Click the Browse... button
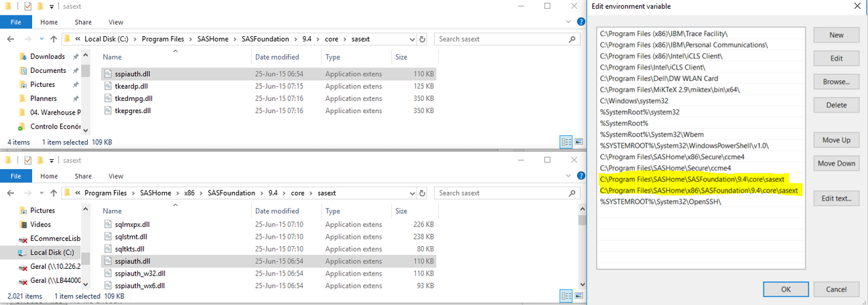The image size is (868, 305). [837, 82]
